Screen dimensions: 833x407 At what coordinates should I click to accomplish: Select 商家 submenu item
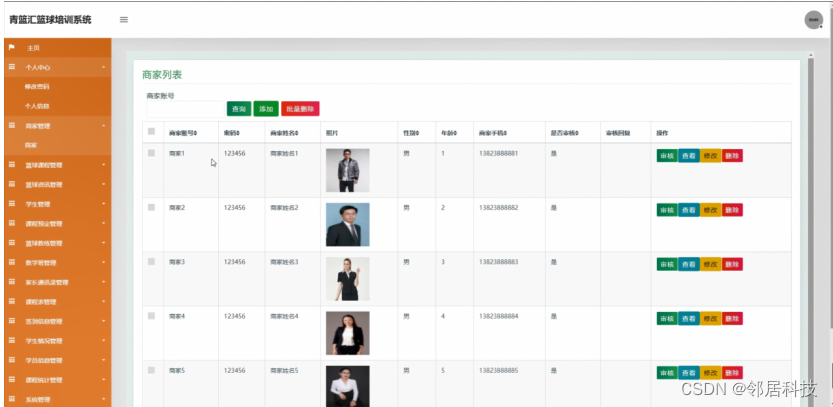(31, 145)
